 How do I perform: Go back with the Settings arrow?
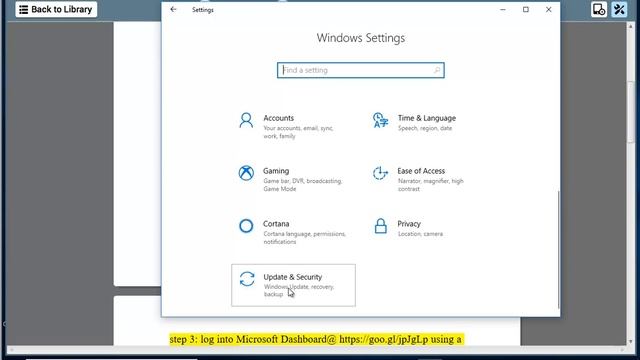(x=173, y=9)
